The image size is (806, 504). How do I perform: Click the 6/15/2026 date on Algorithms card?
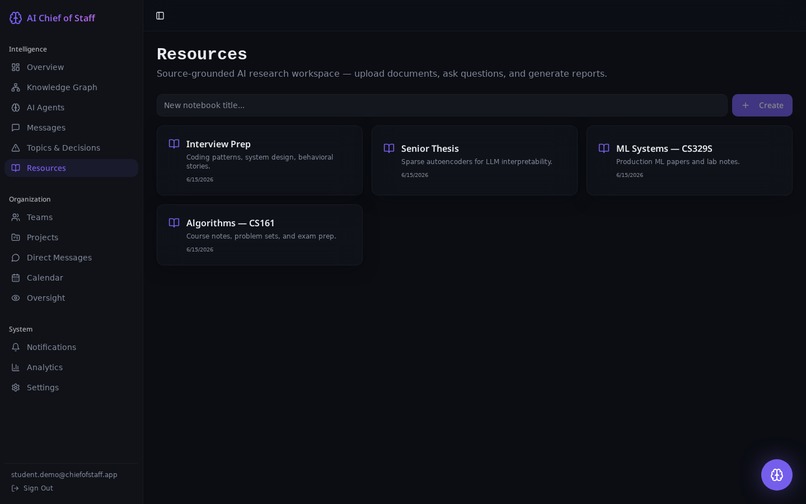coord(199,249)
